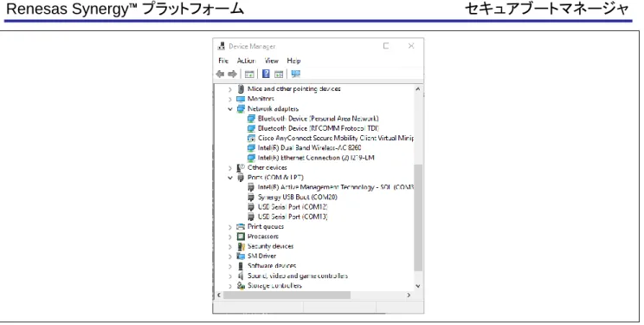
Task: Scan for hardware changes using monitor icon
Action: [x=296, y=74]
